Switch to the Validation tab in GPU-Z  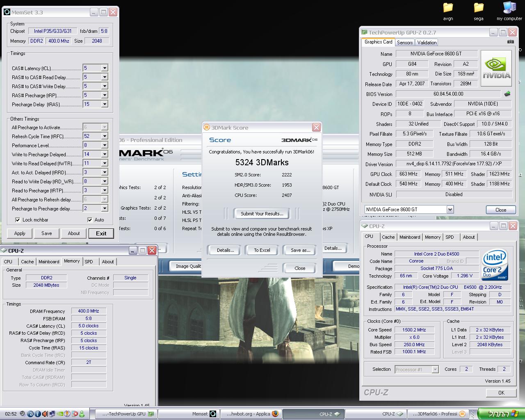click(427, 43)
